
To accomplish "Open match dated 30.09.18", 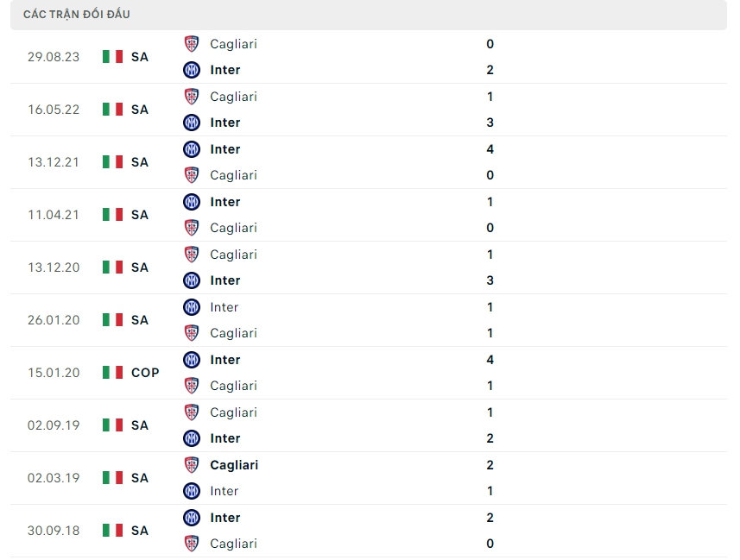I will pos(54,531).
